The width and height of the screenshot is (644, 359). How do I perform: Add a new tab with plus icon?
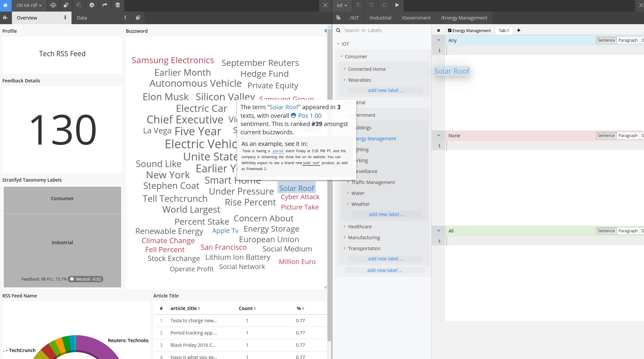(x=519, y=30)
